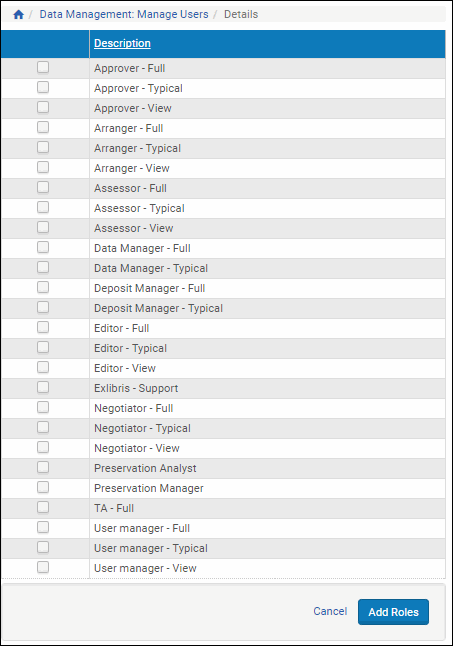Click the Add Roles button
Screen dimensions: 453x646
pos(393,612)
